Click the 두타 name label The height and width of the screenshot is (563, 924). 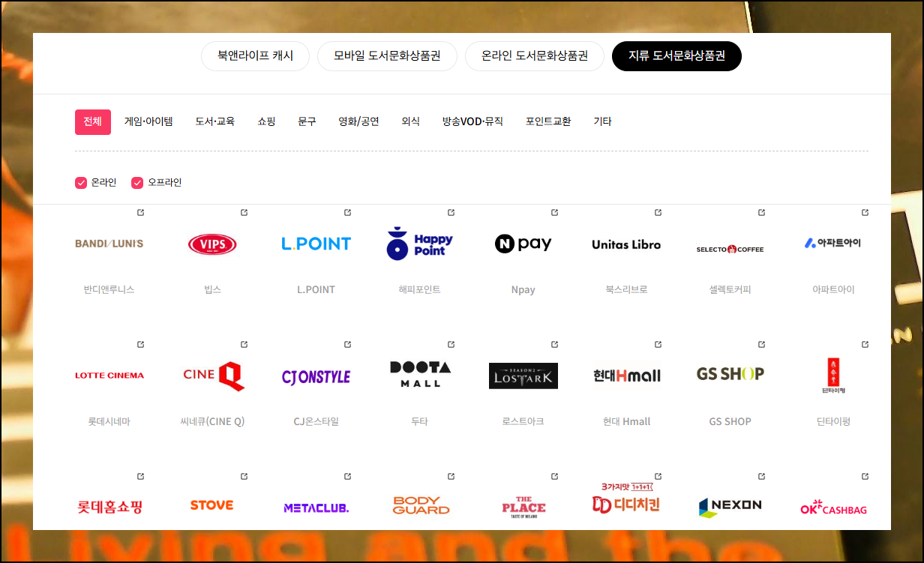coord(419,421)
